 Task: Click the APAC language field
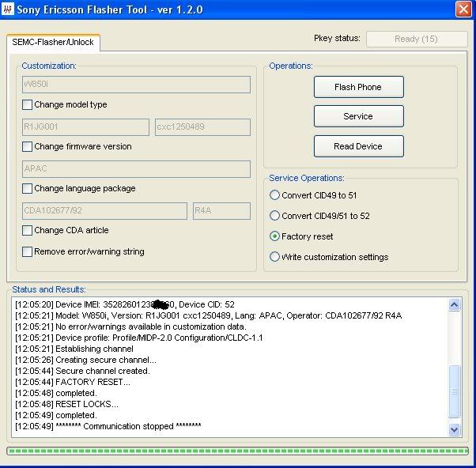(x=136, y=169)
